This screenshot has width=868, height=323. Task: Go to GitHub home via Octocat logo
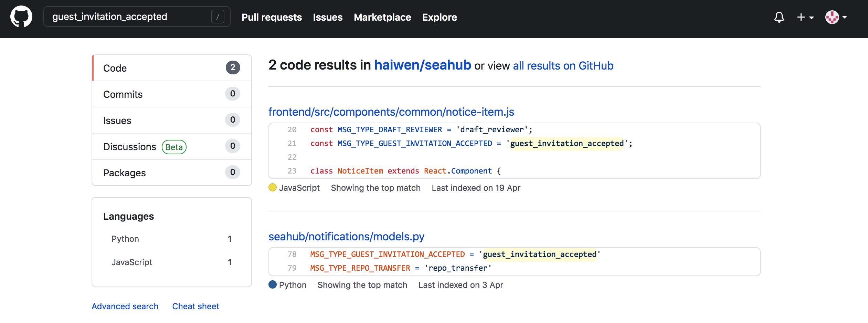tap(21, 17)
